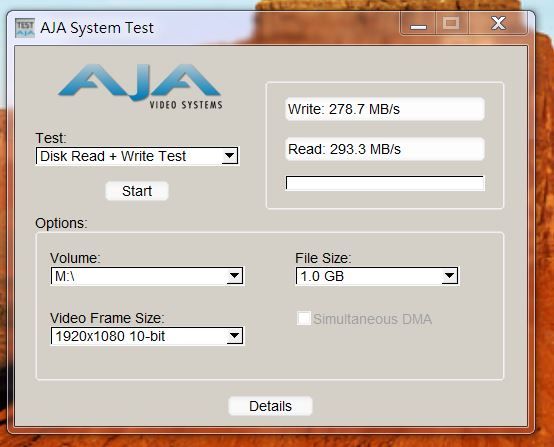The height and width of the screenshot is (447, 554).
Task: Enable the Simultaneous DMA checkbox
Action: pyautogui.click(x=303, y=318)
